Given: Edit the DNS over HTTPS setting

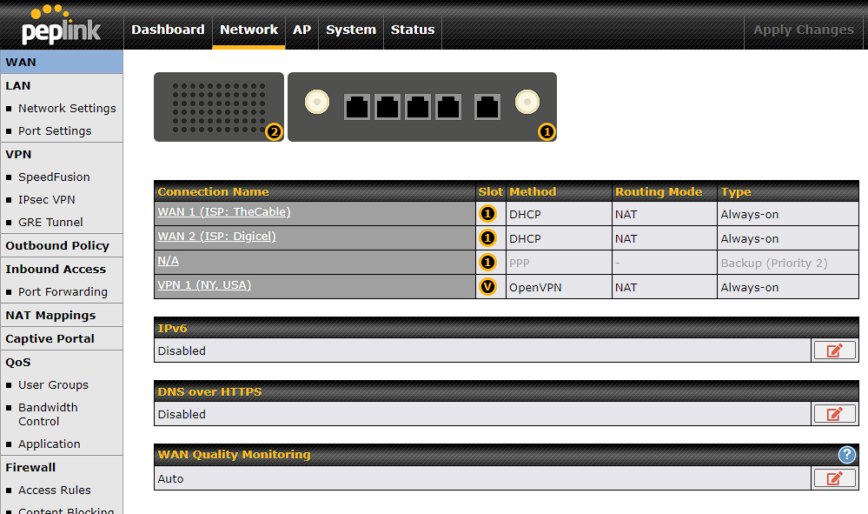Looking at the screenshot, I should [x=834, y=414].
